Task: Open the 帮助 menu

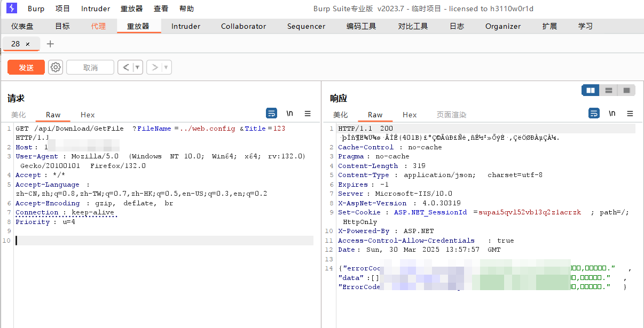Action: tap(187, 9)
